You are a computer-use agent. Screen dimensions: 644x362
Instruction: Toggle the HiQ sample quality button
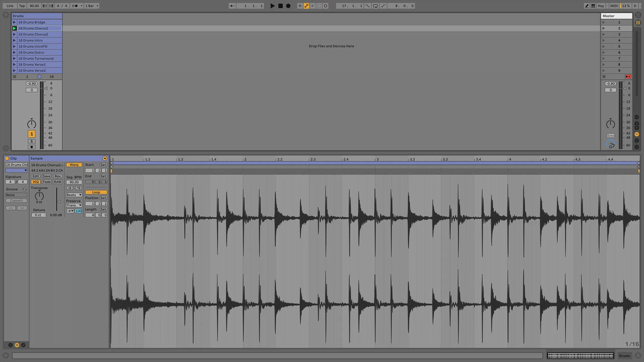pos(35,182)
